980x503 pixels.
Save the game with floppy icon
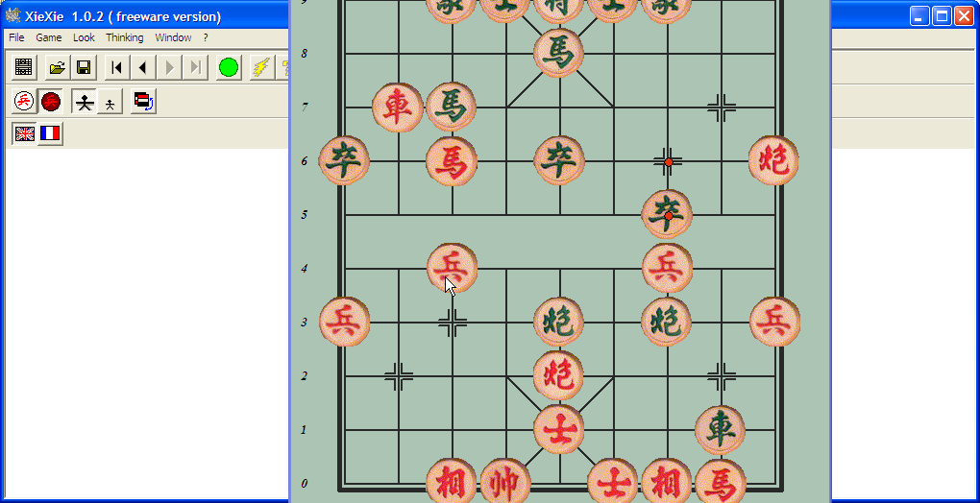pos(84,67)
